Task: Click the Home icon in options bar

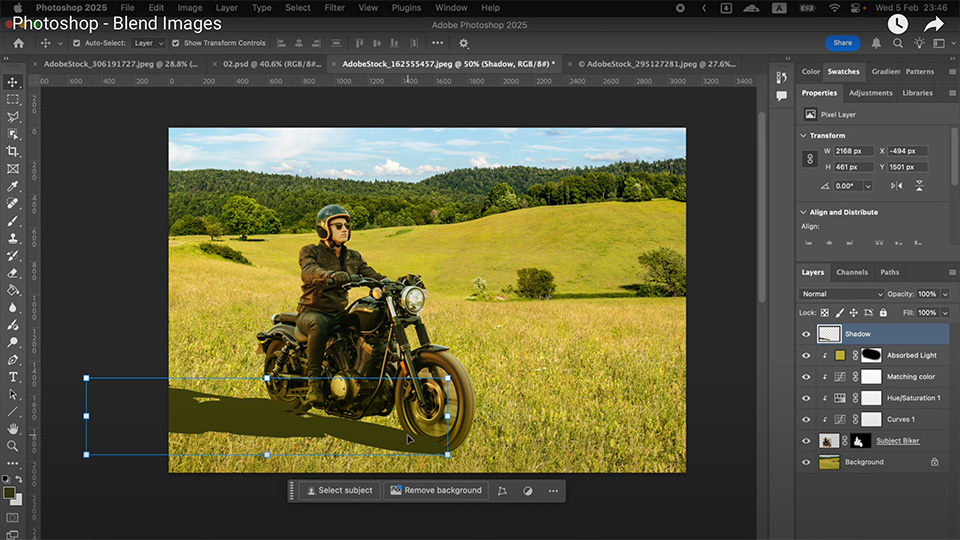Action: click(x=18, y=43)
